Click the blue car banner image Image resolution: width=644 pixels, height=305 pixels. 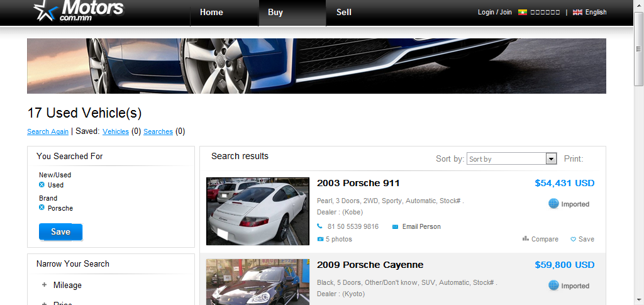[x=317, y=66]
